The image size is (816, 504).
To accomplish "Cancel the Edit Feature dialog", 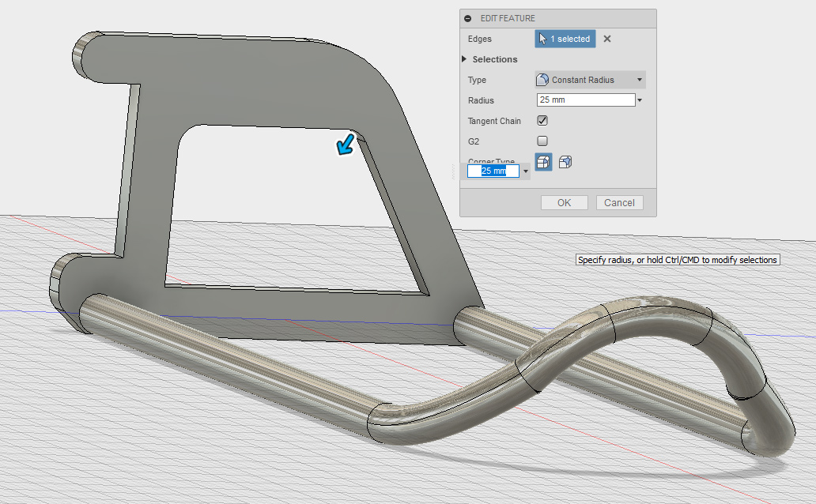I will pos(619,203).
